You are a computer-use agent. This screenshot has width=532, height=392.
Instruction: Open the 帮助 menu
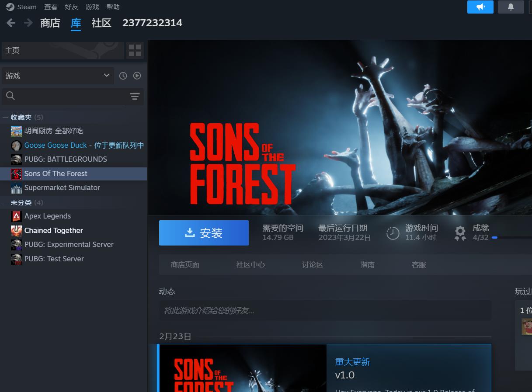[113, 7]
